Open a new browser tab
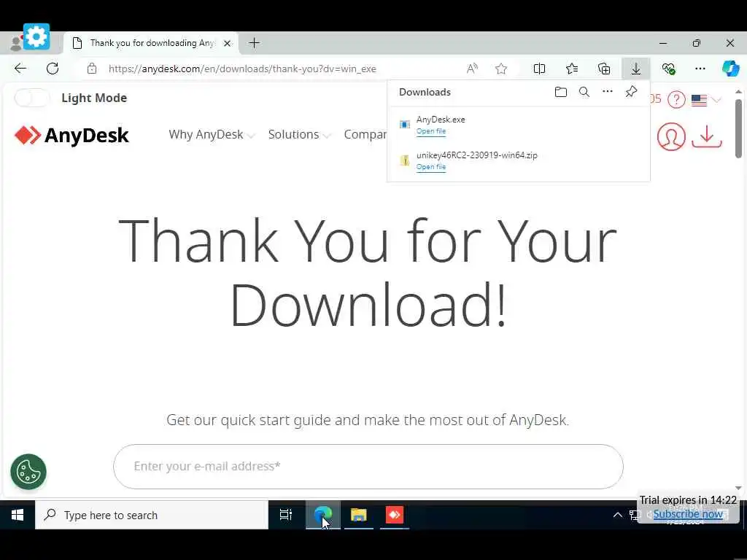 pos(255,43)
